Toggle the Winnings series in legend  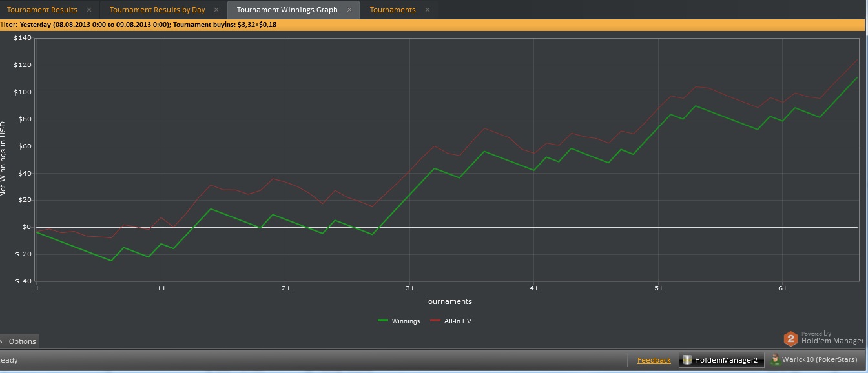click(x=406, y=321)
